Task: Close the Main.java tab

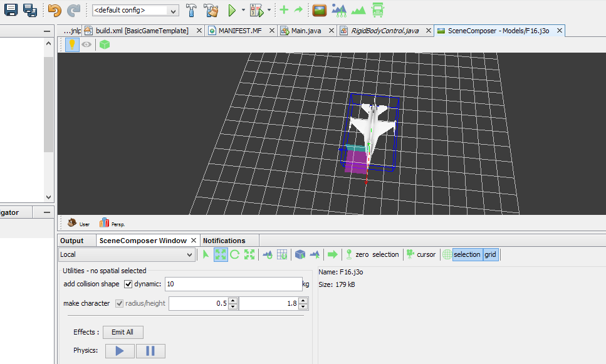Action: tap(332, 31)
